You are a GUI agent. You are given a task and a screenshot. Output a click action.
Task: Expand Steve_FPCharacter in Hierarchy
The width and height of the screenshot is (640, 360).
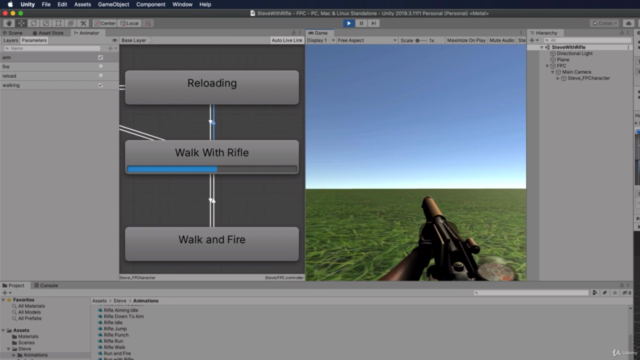558,78
